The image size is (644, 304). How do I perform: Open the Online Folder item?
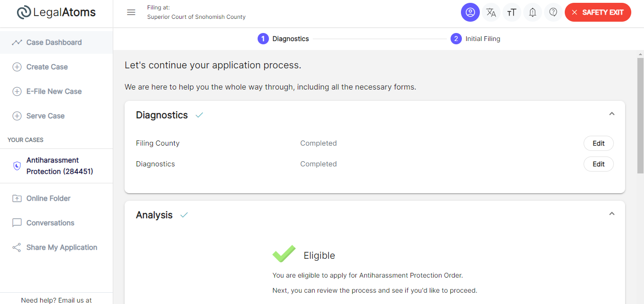point(56,198)
